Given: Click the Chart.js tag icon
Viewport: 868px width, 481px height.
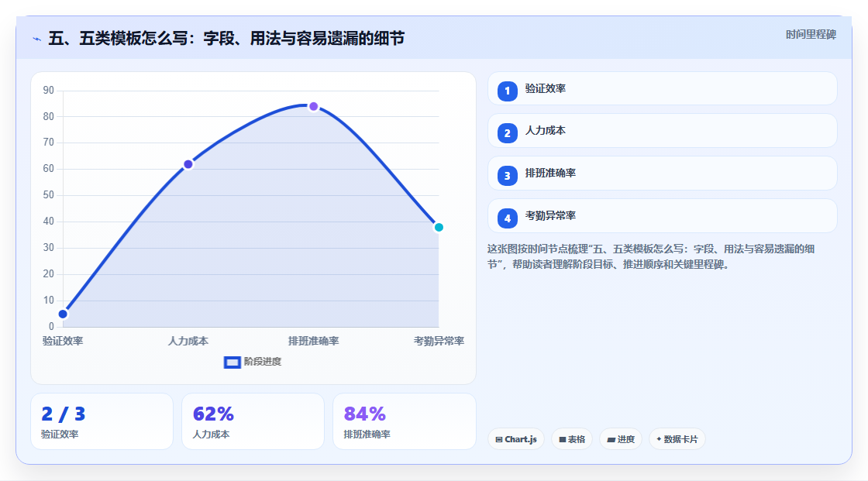Looking at the screenshot, I should pyautogui.click(x=499, y=439).
